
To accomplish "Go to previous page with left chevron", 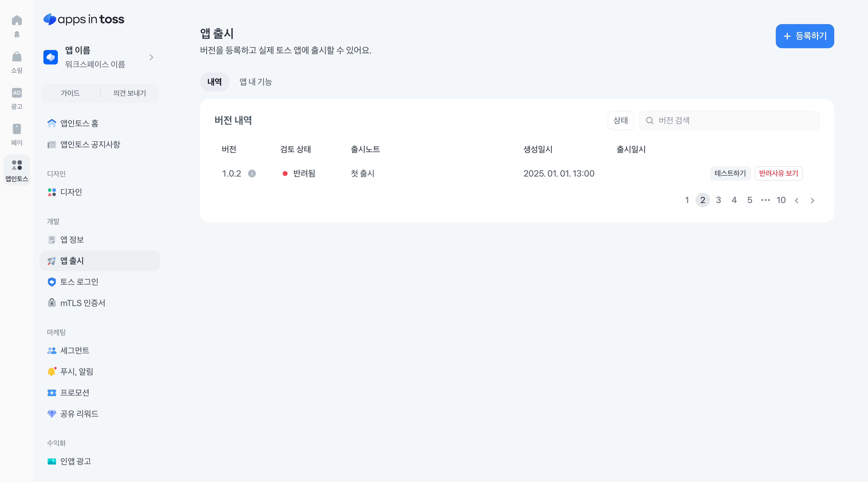I will point(797,200).
